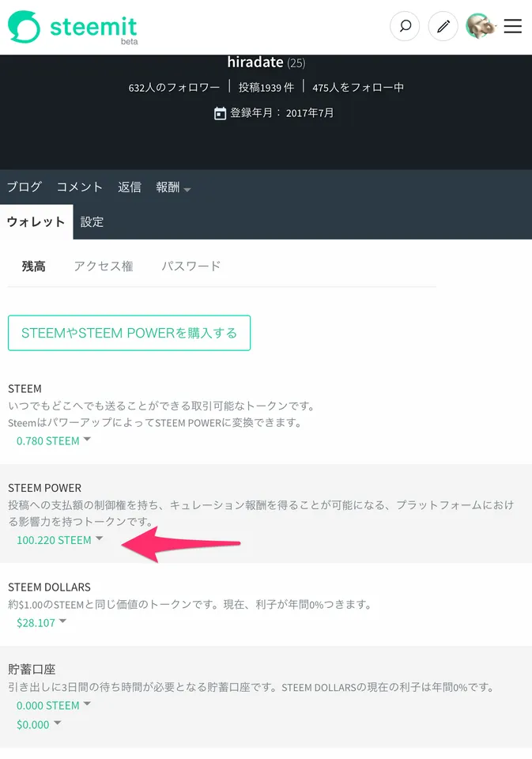Switch to the コメント tab
Image resolution: width=532 pixels, height=759 pixels.
pos(80,187)
